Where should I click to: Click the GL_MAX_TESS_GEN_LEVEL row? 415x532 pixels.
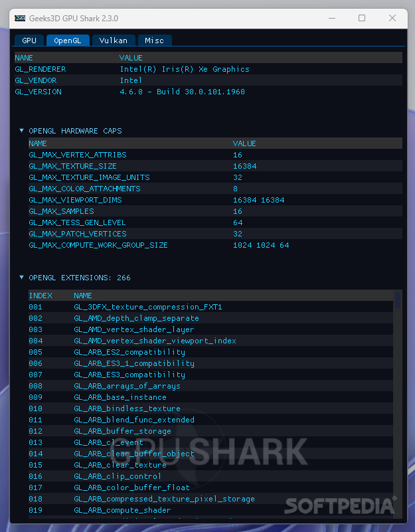tap(216, 222)
